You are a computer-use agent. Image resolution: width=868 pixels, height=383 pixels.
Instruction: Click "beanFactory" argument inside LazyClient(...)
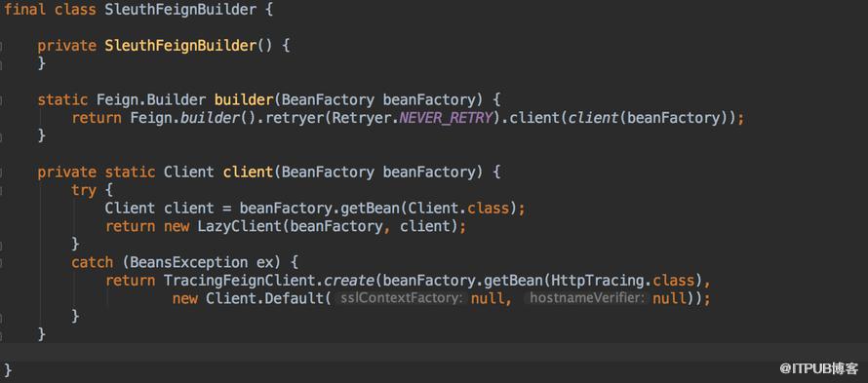(336, 226)
